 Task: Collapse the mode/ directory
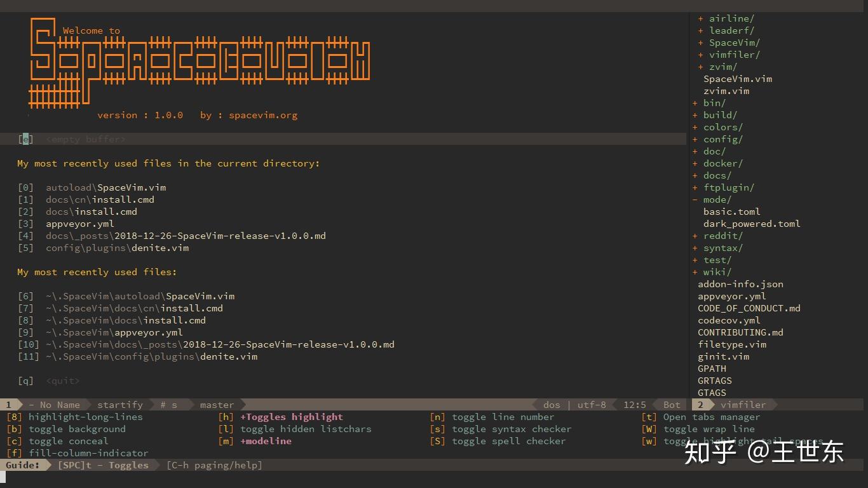pyautogui.click(x=717, y=200)
